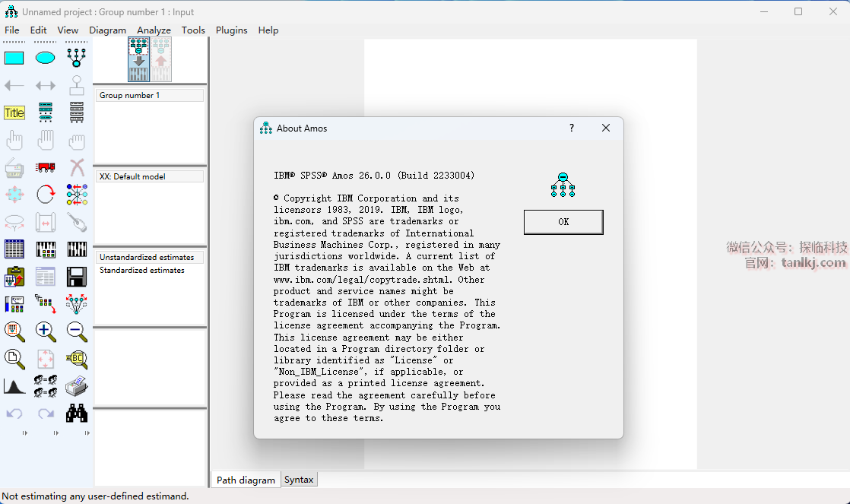Screen dimensions: 850x504
Task: Select Unstandardized estimates in the list
Action: coord(147,257)
